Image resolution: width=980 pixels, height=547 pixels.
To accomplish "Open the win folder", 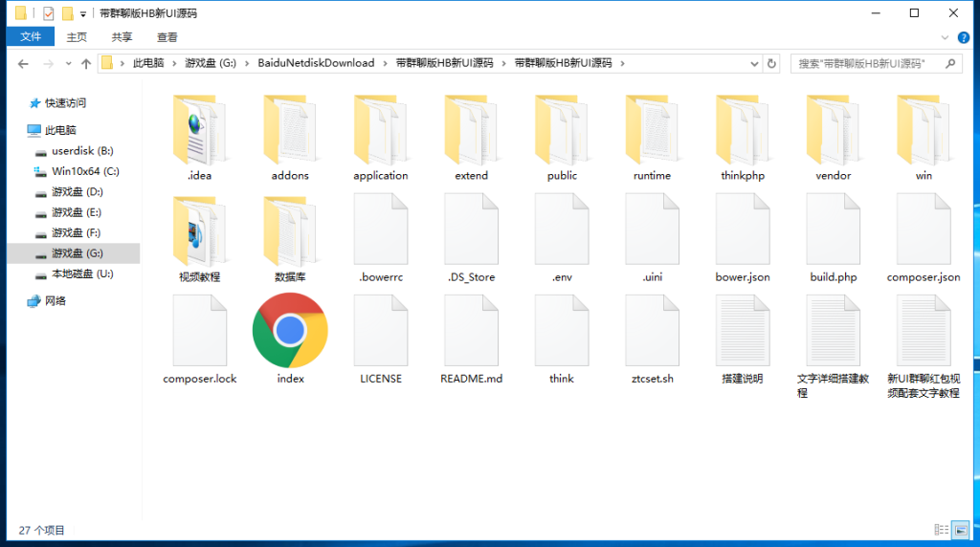I will tap(924, 138).
